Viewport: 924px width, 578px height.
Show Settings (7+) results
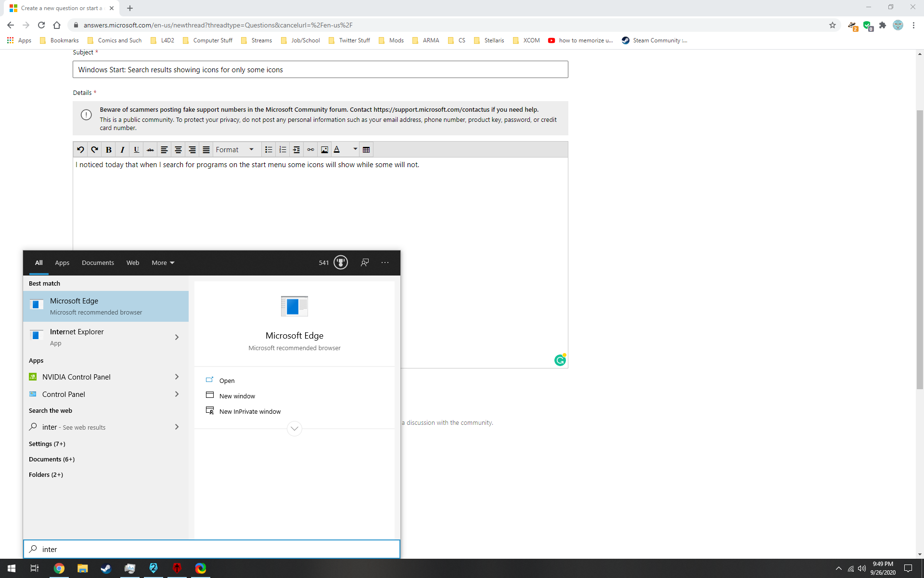click(x=47, y=444)
